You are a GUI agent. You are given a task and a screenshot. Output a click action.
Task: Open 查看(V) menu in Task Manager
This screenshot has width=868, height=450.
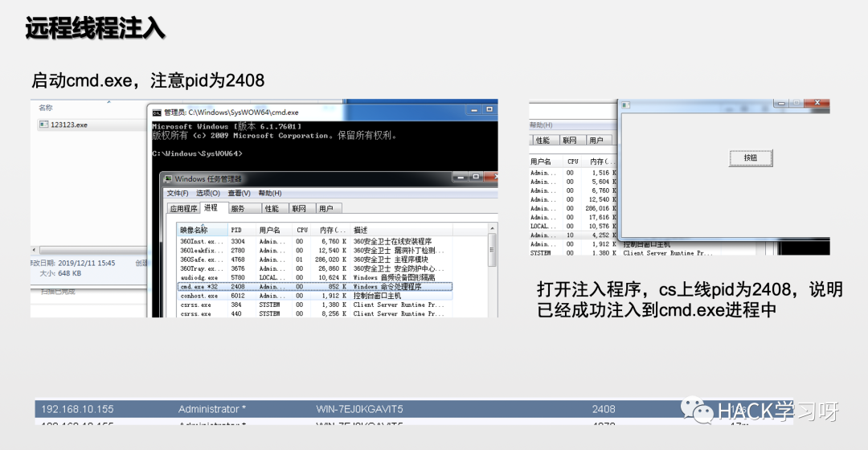point(240,193)
